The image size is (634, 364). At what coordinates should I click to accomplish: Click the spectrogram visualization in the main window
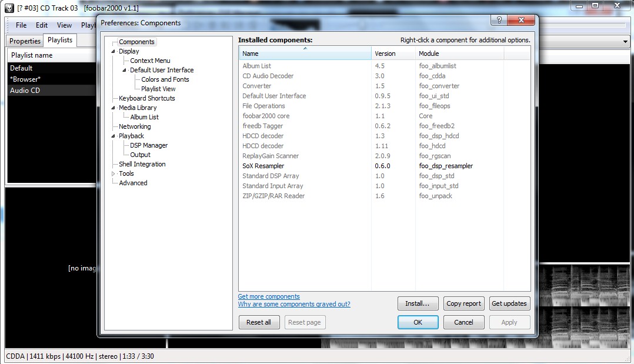pyautogui.click(x=584, y=305)
